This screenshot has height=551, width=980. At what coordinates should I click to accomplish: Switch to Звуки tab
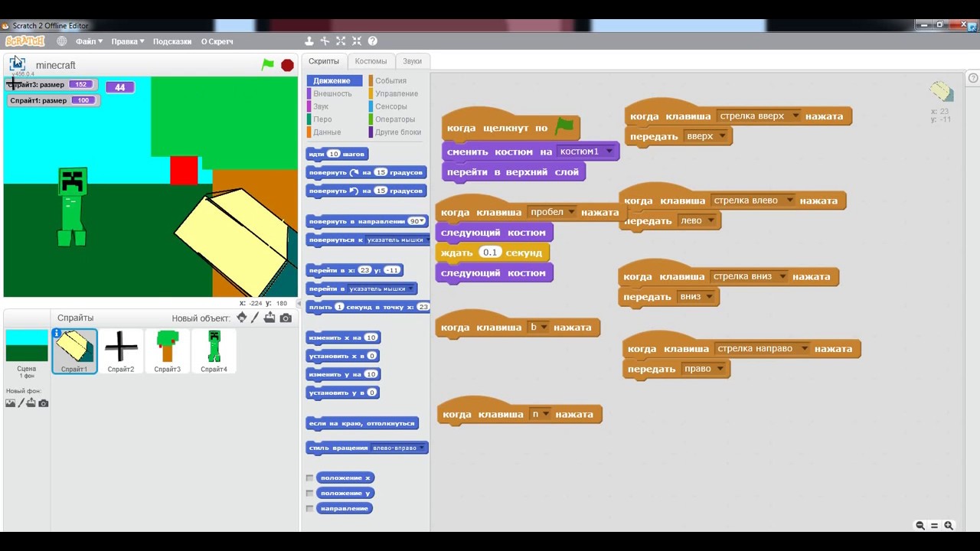412,61
